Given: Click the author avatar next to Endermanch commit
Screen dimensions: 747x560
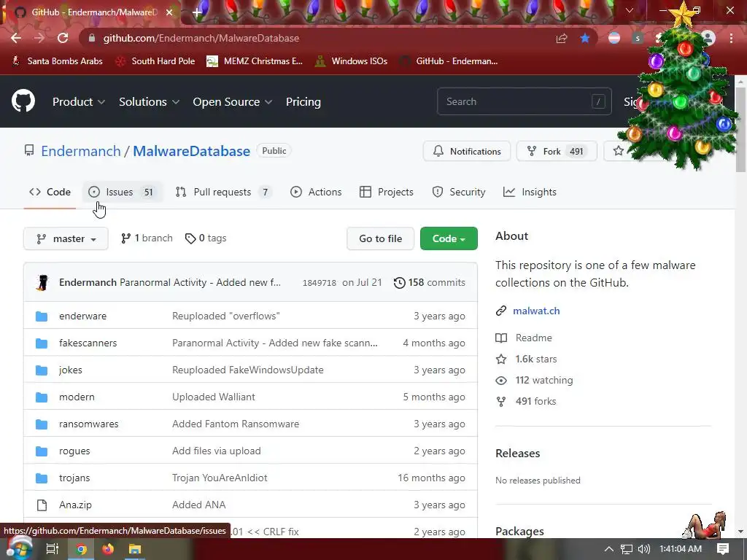Looking at the screenshot, I should click(42, 282).
